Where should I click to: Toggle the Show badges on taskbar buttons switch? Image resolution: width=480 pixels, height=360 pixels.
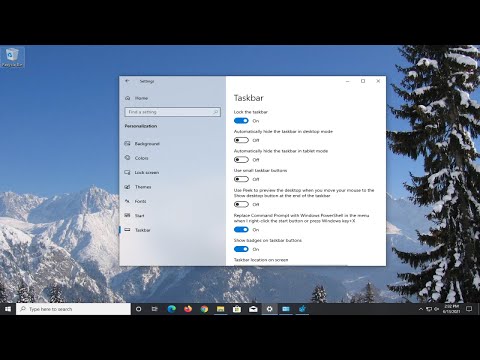[241, 249]
